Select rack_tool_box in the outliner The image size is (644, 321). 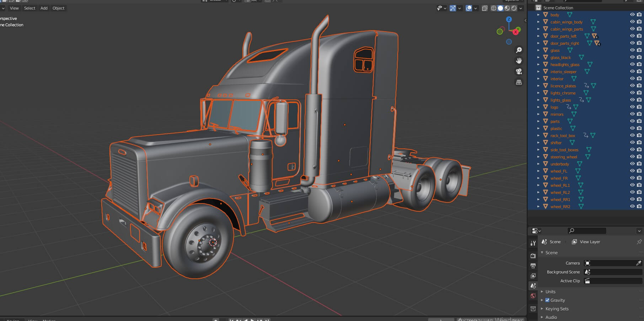click(x=563, y=136)
